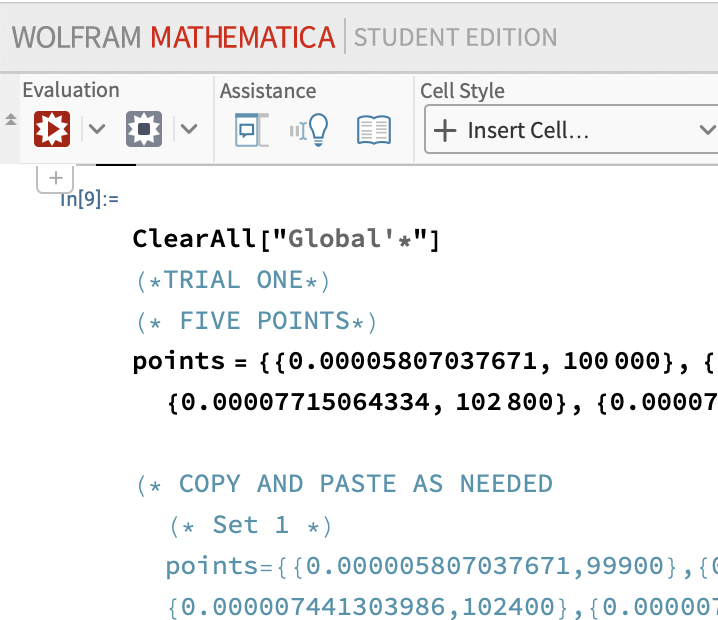Click the red Evaluate notebook icon
Image resolution: width=718 pixels, height=620 pixels.
[x=52, y=129]
